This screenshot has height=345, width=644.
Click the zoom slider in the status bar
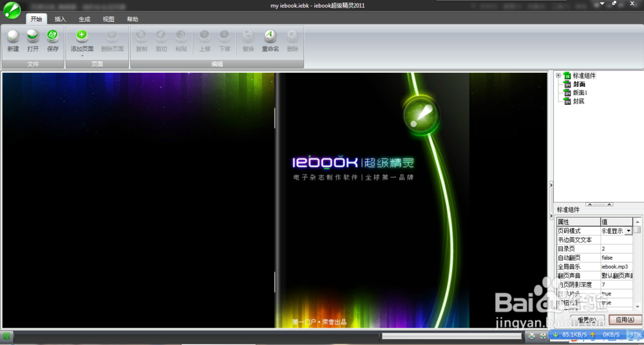pos(451,336)
